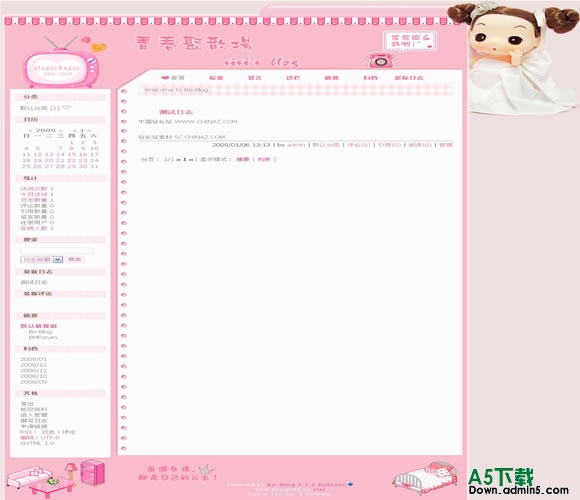Open 引用(0) trackback link of the post
Viewport: 580px width, 500px height.
389,145
